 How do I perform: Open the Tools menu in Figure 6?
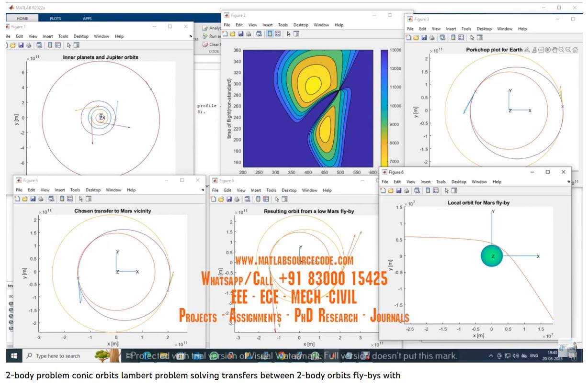[441, 182]
